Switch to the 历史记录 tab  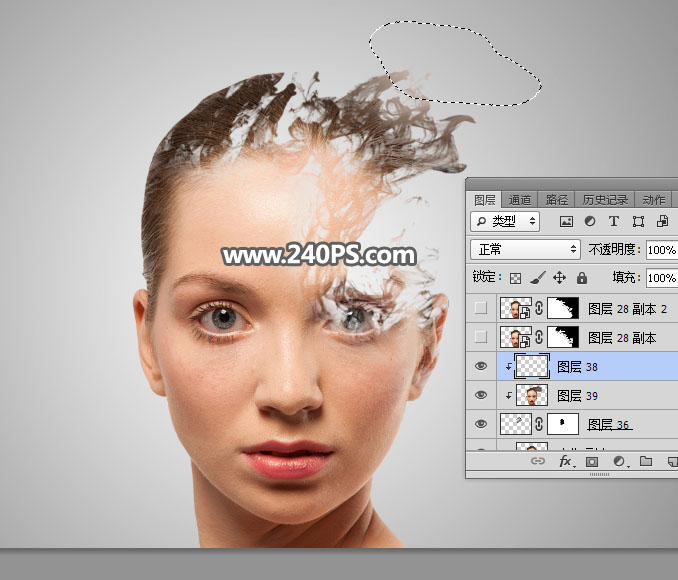click(x=604, y=200)
